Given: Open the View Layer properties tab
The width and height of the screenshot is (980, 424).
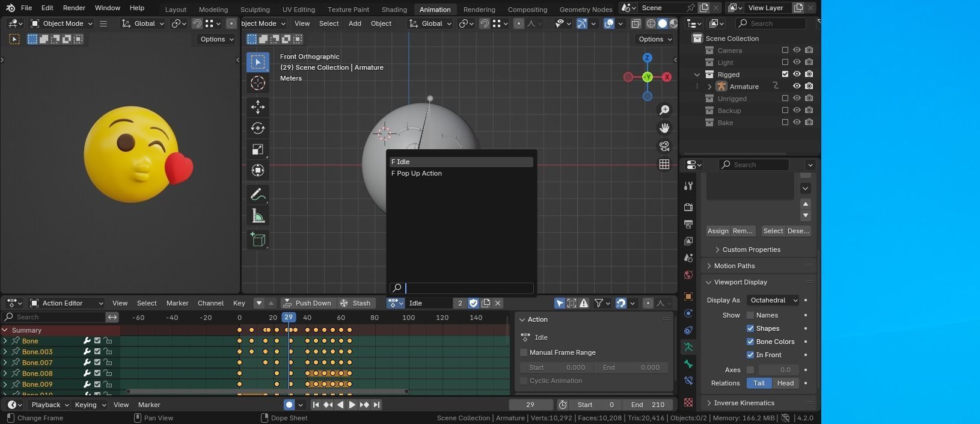Looking at the screenshot, I should [688, 241].
